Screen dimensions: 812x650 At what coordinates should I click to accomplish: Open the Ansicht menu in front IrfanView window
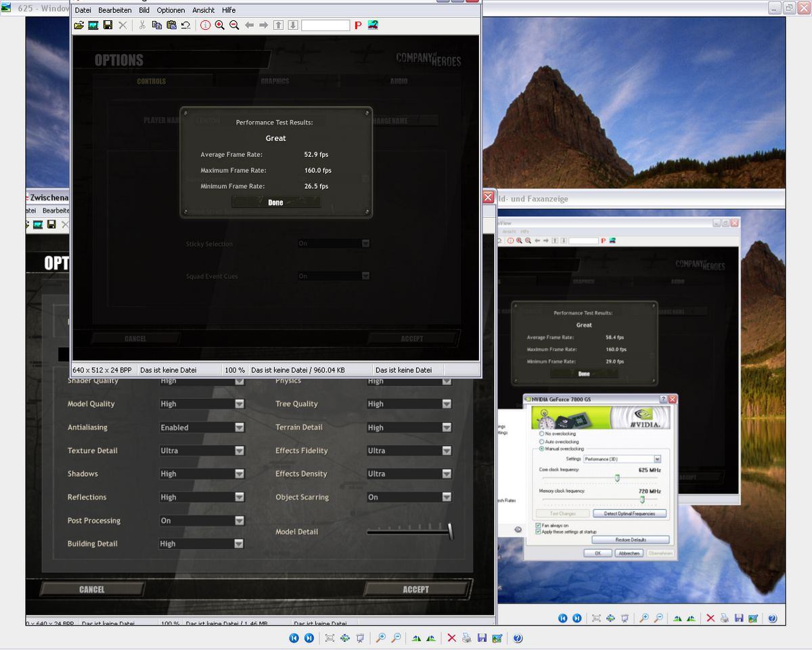point(204,10)
